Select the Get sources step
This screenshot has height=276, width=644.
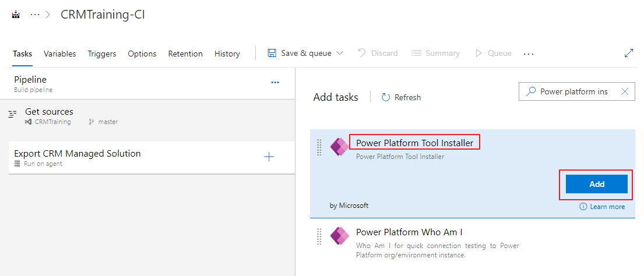(x=147, y=116)
